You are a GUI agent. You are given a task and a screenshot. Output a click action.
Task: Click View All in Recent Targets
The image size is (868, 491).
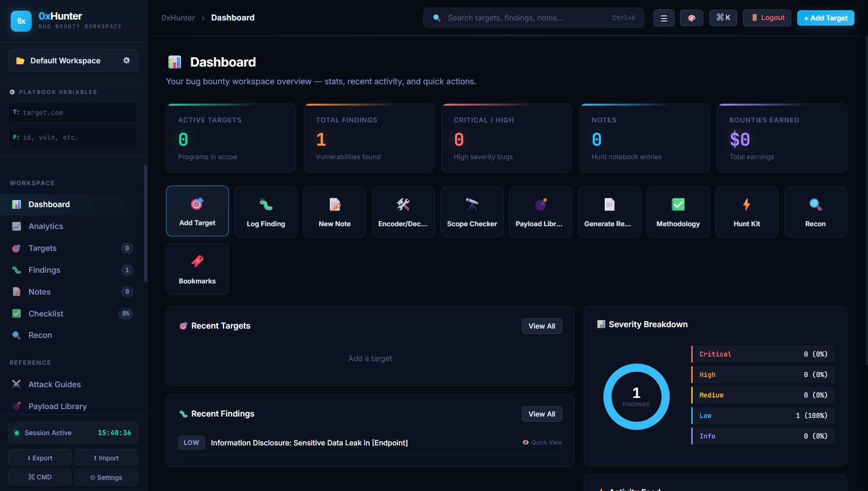(x=542, y=326)
